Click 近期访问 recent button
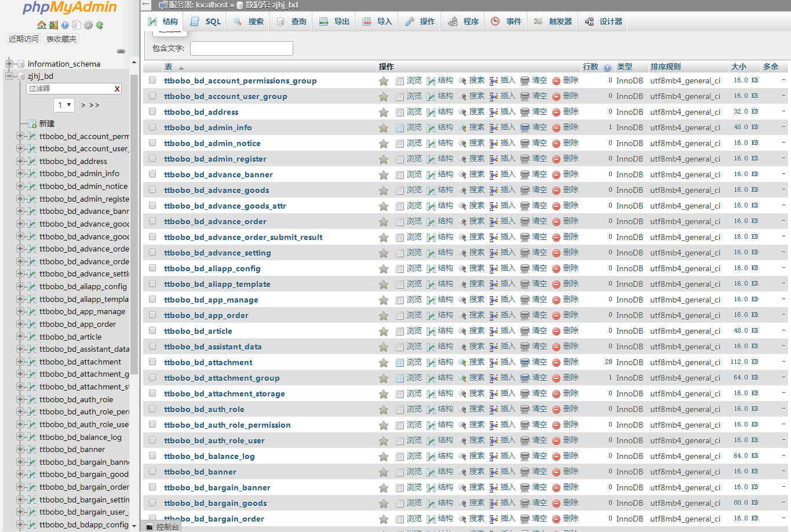791x532 pixels. point(24,39)
